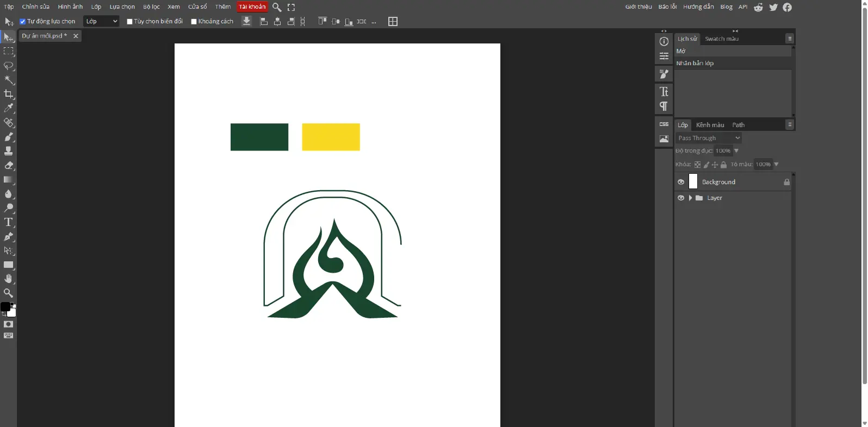Toggle lock position cross icon
Screen dimensions: 868x427
click(x=715, y=165)
